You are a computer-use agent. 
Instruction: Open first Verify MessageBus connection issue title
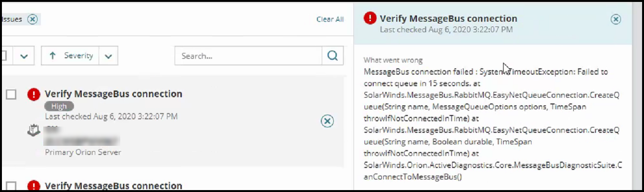click(x=114, y=94)
